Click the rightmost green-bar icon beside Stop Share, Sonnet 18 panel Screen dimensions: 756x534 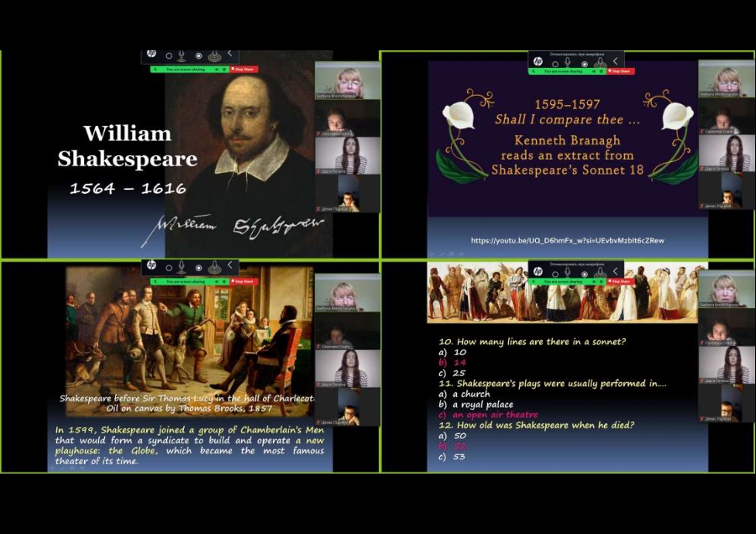coord(601,71)
